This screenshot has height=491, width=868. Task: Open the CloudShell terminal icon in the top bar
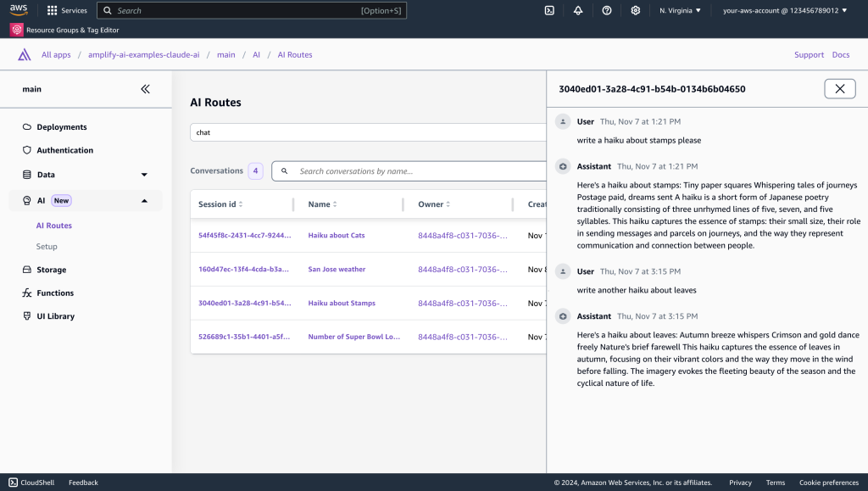(549, 10)
